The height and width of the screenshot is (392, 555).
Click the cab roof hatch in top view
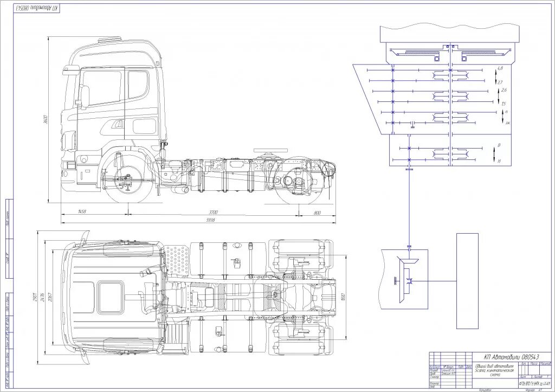tap(111, 297)
